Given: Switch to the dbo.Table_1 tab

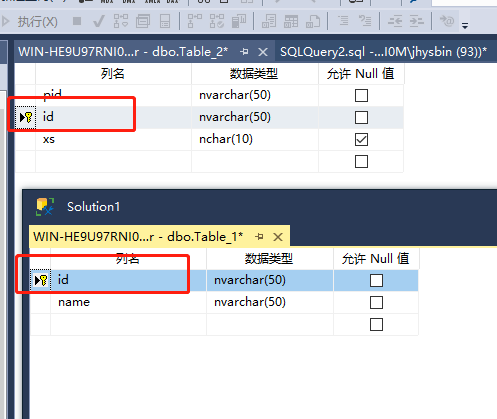Looking at the screenshot, I should [138, 236].
